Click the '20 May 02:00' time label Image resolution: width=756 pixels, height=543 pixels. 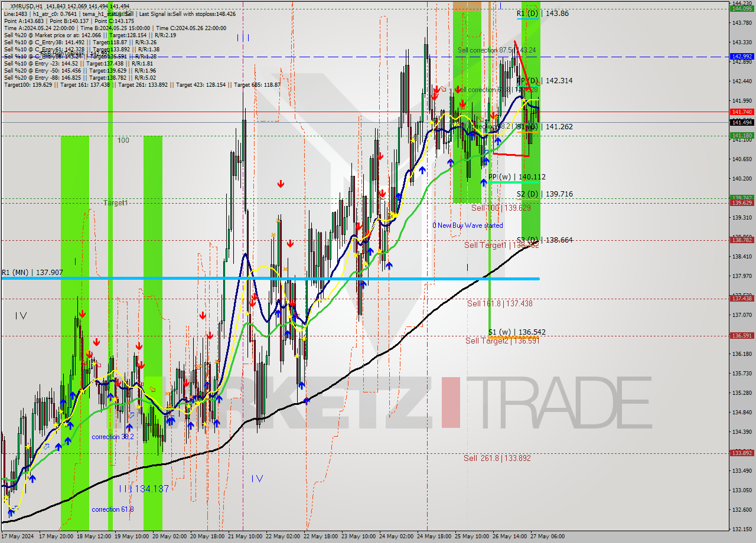click(x=169, y=537)
